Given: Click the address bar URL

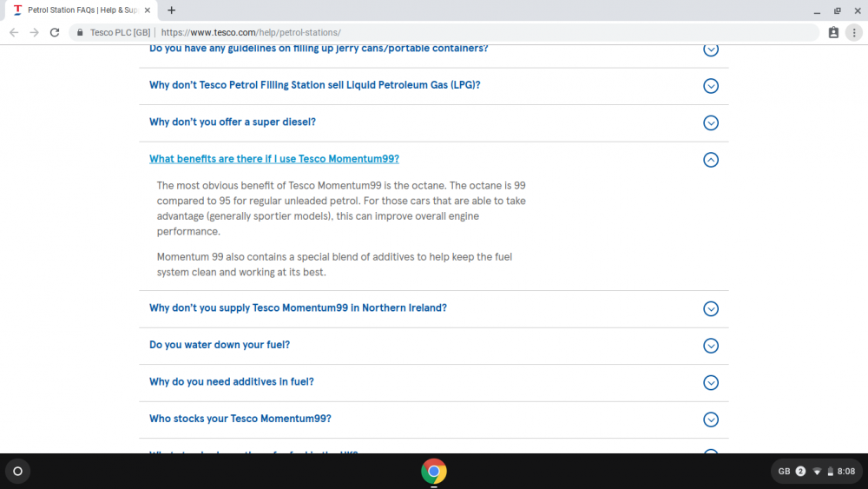Looking at the screenshot, I should 251,33.
